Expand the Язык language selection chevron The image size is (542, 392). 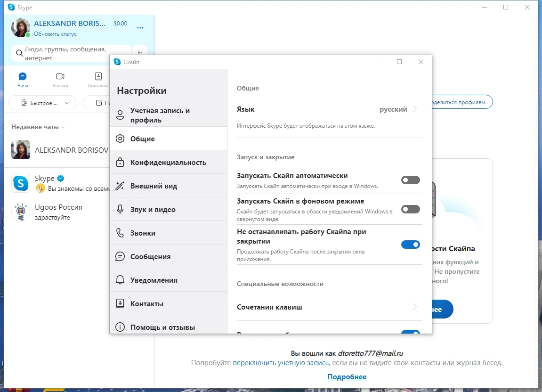pos(415,109)
